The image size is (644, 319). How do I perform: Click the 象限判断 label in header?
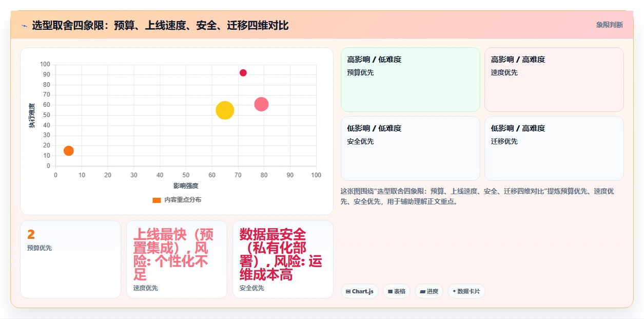[610, 25]
